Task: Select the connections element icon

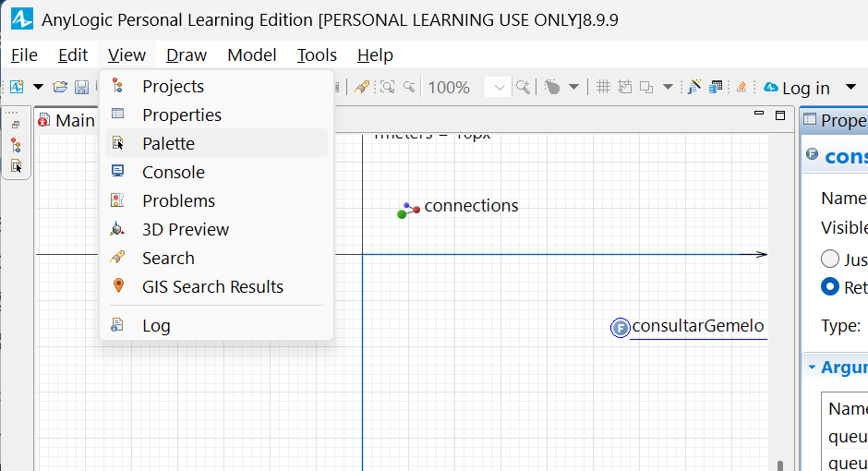Action: pyautogui.click(x=408, y=211)
